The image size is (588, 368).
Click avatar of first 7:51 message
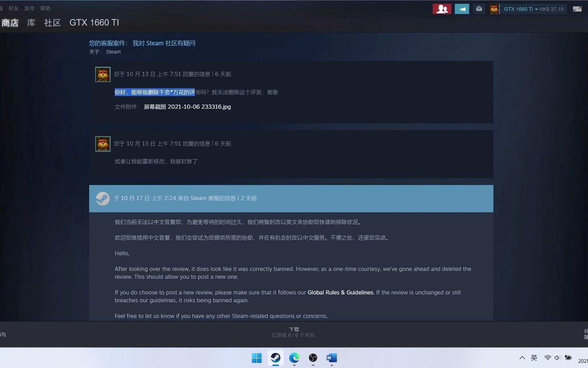(x=103, y=74)
